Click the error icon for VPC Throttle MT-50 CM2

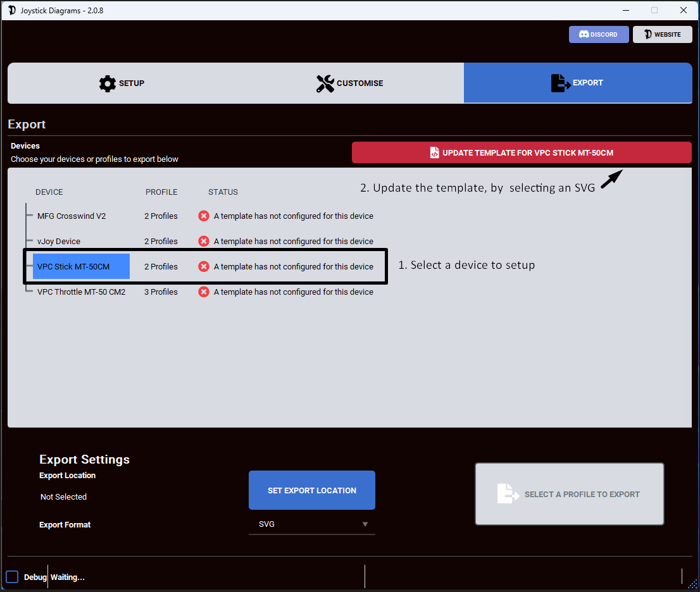pos(204,292)
